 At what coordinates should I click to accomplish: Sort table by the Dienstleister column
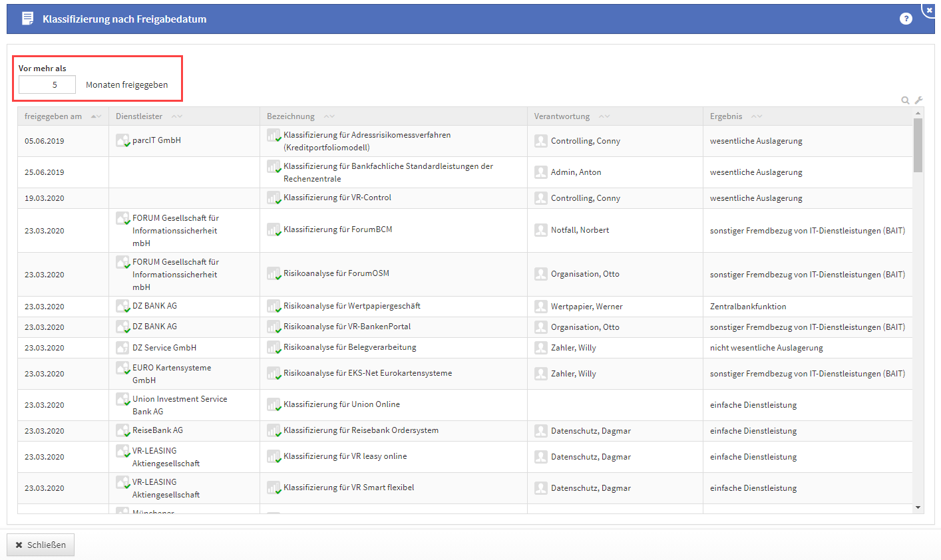click(x=139, y=116)
